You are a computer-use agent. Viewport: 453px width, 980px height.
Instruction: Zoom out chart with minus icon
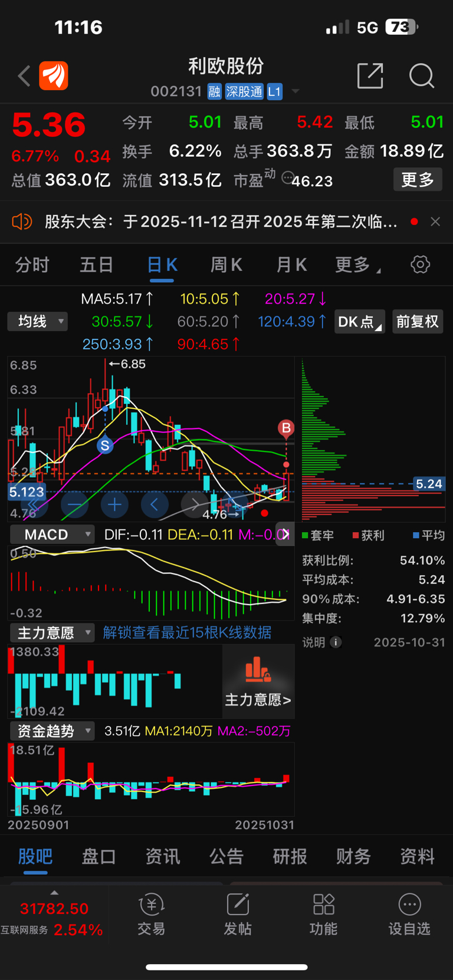point(75,504)
